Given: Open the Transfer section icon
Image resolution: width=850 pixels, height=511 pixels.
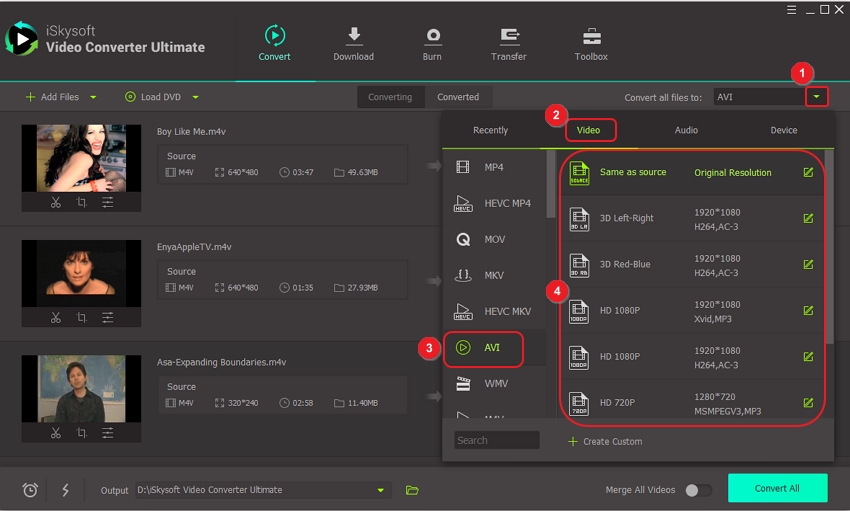Looking at the screenshot, I should click(x=509, y=37).
